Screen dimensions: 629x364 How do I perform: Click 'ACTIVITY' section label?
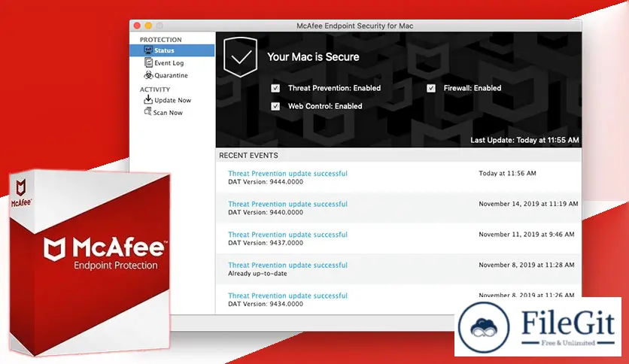pos(155,89)
